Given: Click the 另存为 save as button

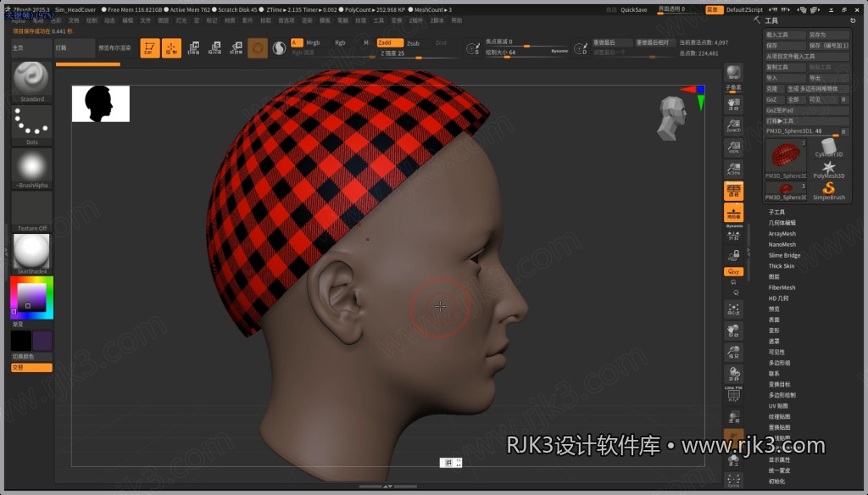Looking at the screenshot, I should pyautogui.click(x=828, y=35).
